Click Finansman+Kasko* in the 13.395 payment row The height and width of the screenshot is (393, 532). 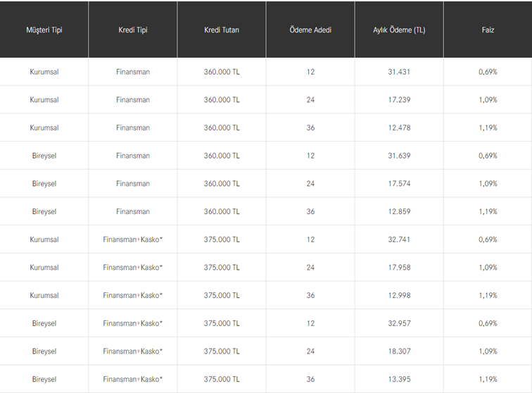tap(133, 379)
